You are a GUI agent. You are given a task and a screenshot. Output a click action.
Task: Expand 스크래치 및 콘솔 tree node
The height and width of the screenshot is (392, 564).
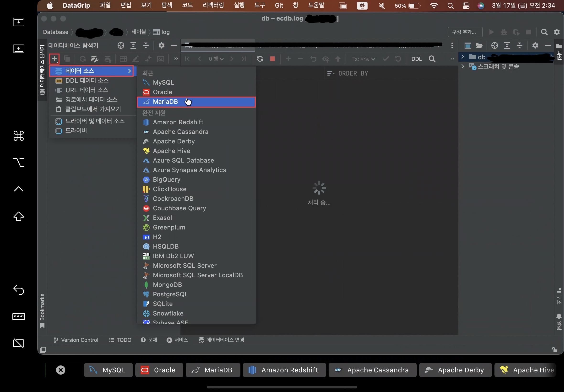pos(463,66)
